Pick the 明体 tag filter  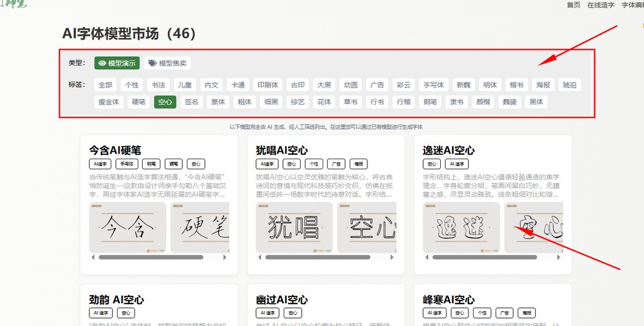click(x=490, y=85)
